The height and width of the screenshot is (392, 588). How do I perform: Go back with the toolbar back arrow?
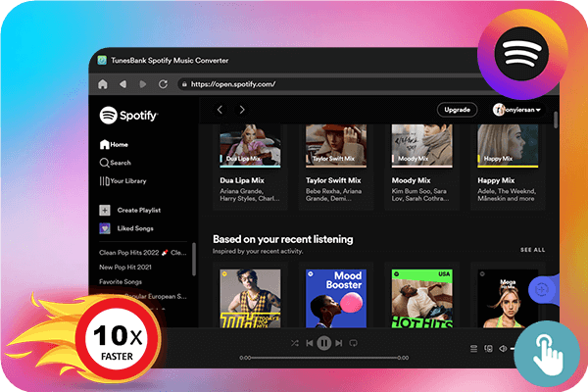coord(122,84)
